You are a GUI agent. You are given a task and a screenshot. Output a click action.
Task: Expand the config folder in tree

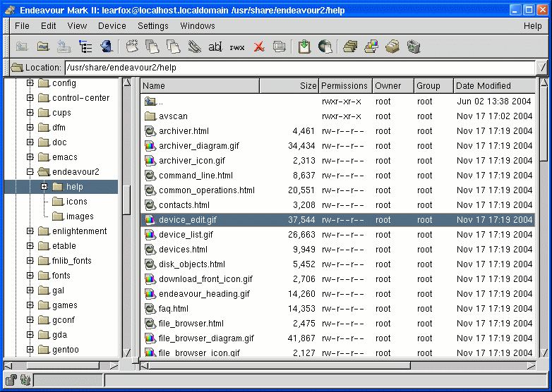[30, 83]
